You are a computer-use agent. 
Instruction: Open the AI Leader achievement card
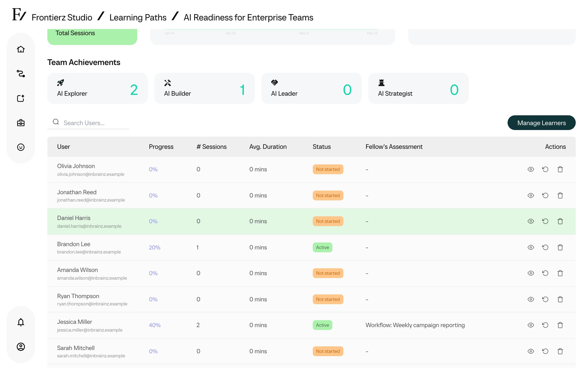(x=311, y=88)
